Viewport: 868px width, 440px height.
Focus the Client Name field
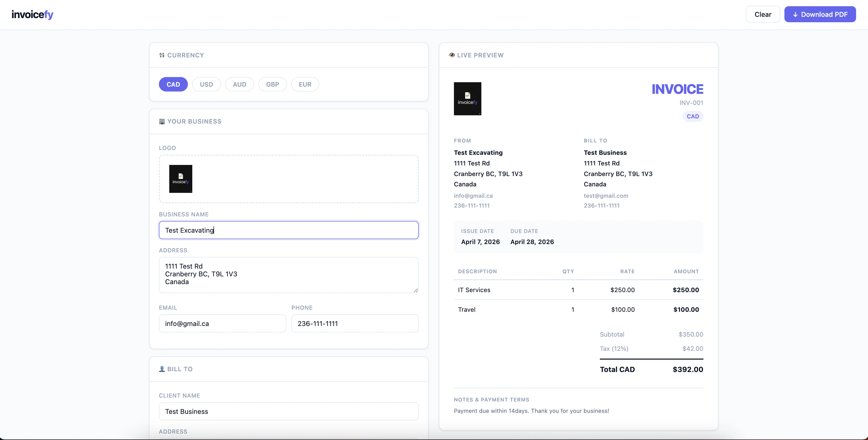tap(289, 411)
